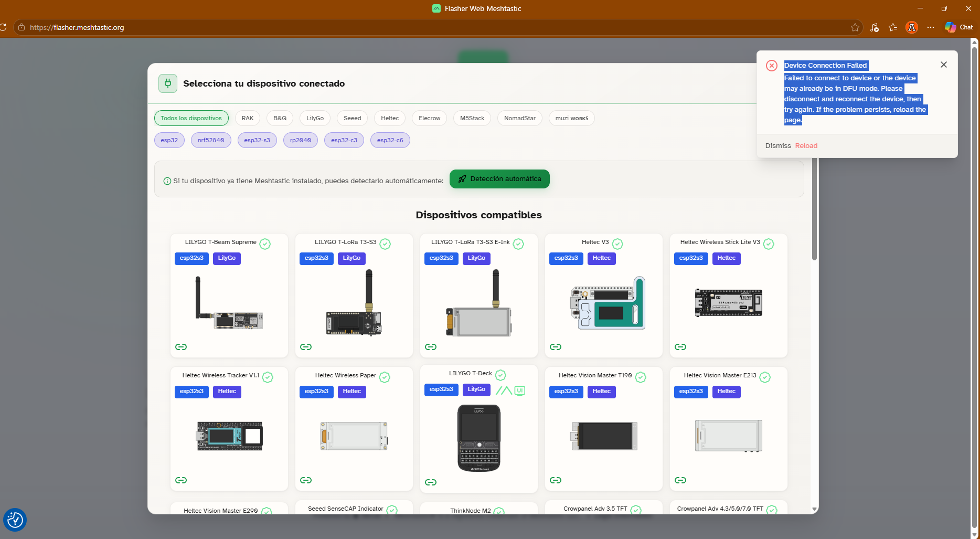Select the Heltec V3 device image
This screenshot has height=539, width=980.
pos(608,303)
